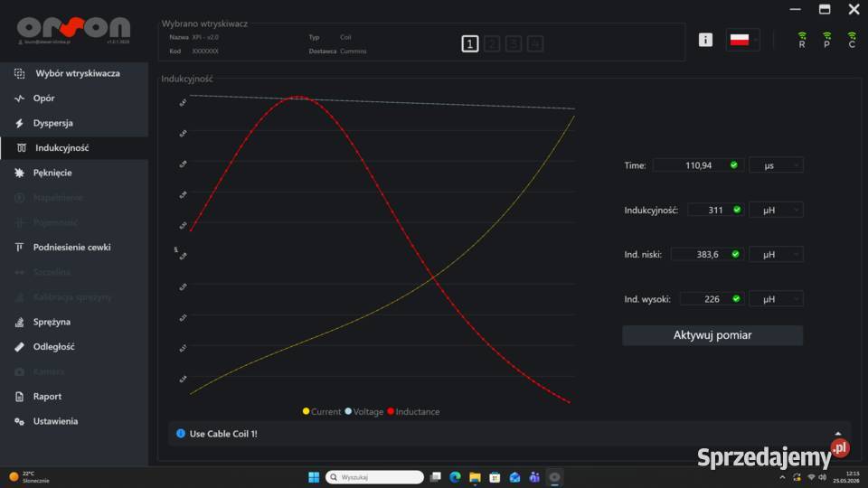Open the Ind. wysoki unit dropdown
The width and height of the screenshot is (868, 488).
776,299
